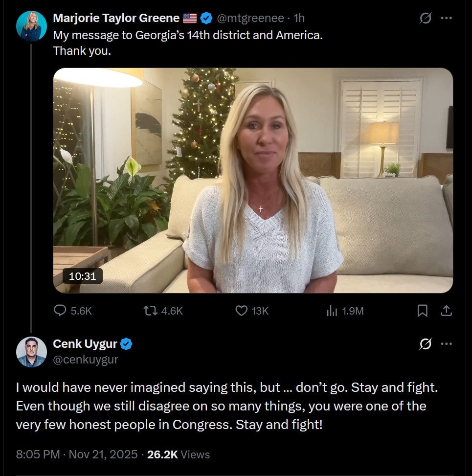The image size is (472, 476).
Task: View post analytics for MTG's tweet
Action: point(331,310)
